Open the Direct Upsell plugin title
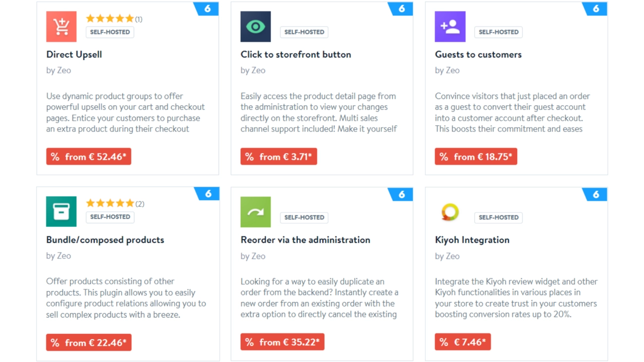Viewport: 644px width, 362px height. [74, 54]
